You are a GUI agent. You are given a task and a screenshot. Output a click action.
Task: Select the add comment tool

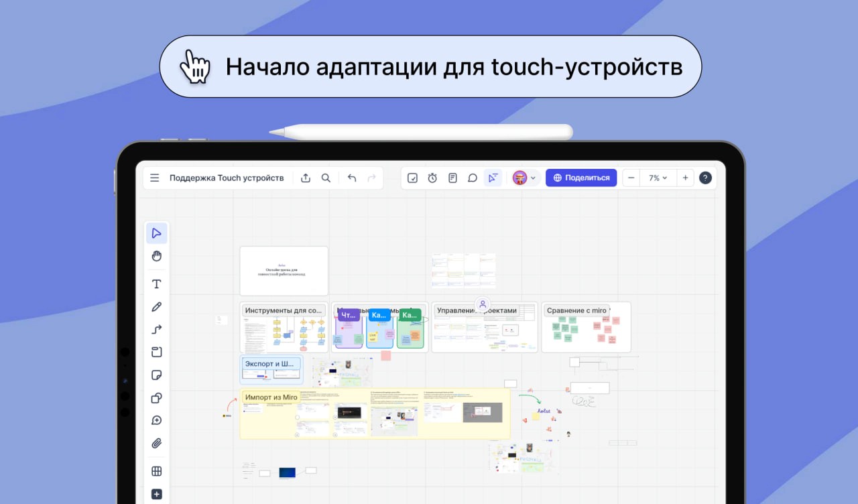pos(157,420)
